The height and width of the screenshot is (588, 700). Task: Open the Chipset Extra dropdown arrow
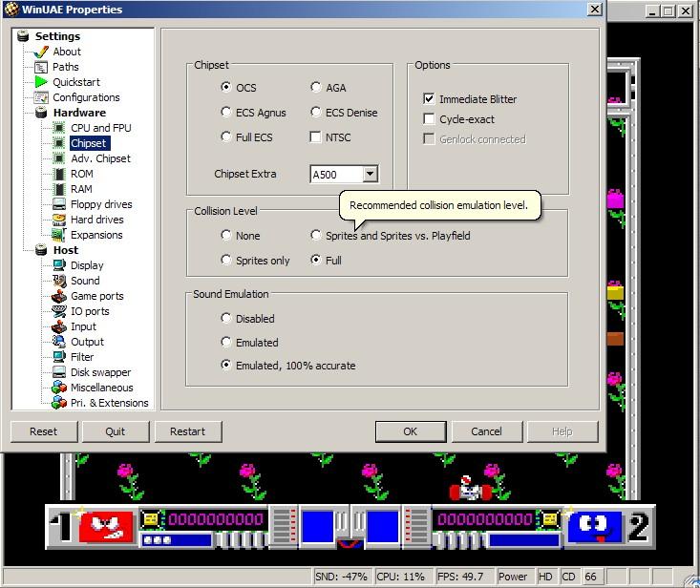coord(370,174)
